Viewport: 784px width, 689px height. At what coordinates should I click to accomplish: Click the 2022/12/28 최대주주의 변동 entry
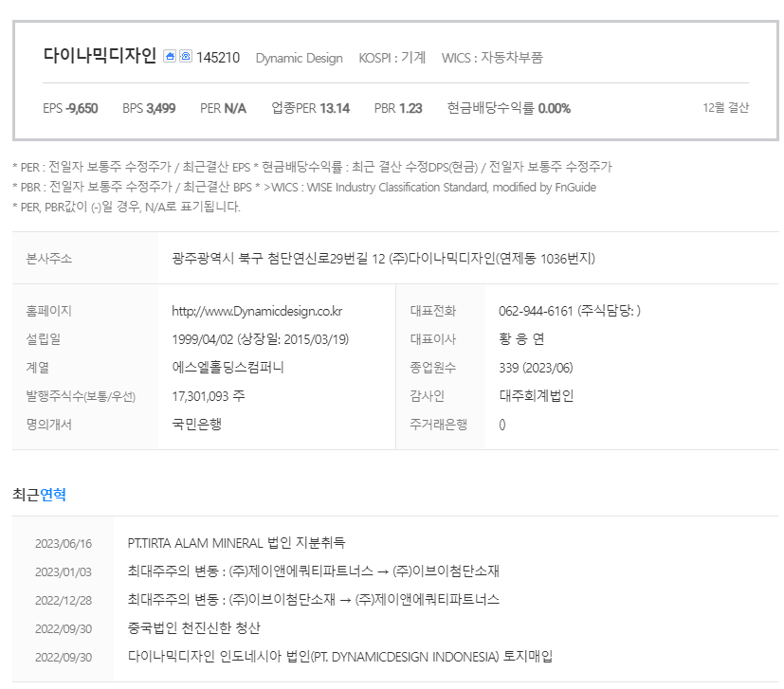click(314, 600)
